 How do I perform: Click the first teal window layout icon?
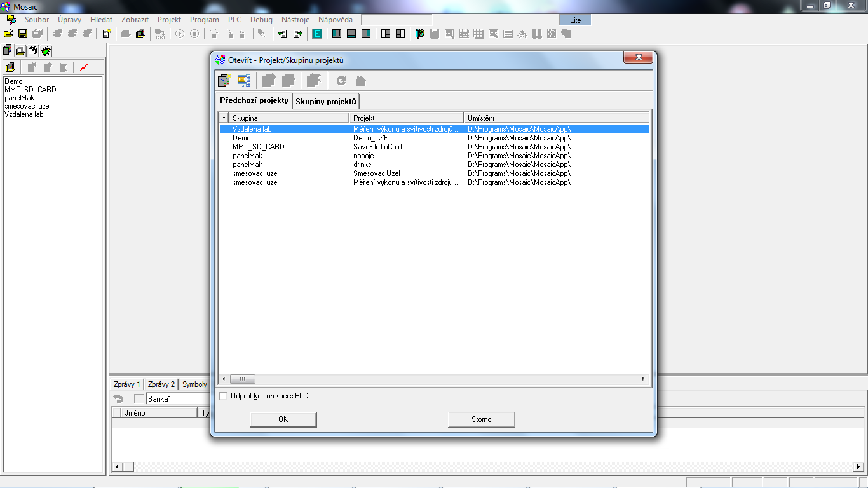337,34
